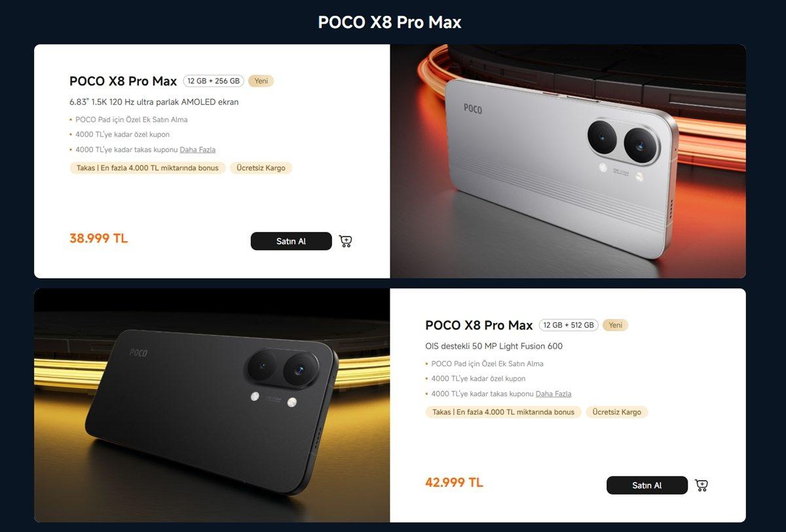
Task: Buy the 12 GB + 256 GB model
Action: coord(291,241)
